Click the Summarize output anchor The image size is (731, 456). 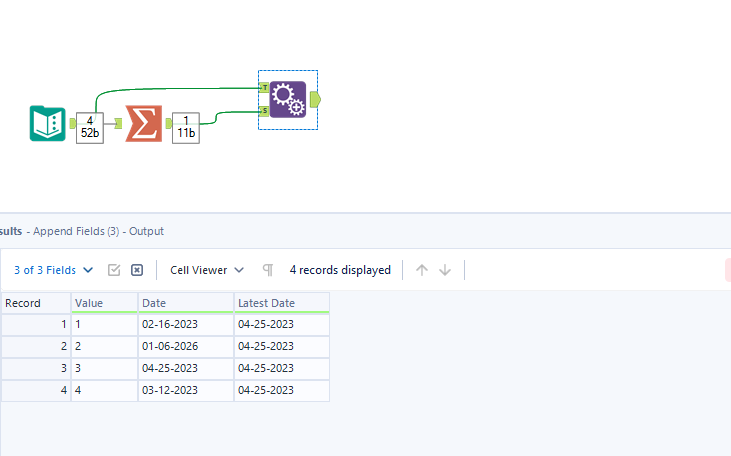coord(168,124)
